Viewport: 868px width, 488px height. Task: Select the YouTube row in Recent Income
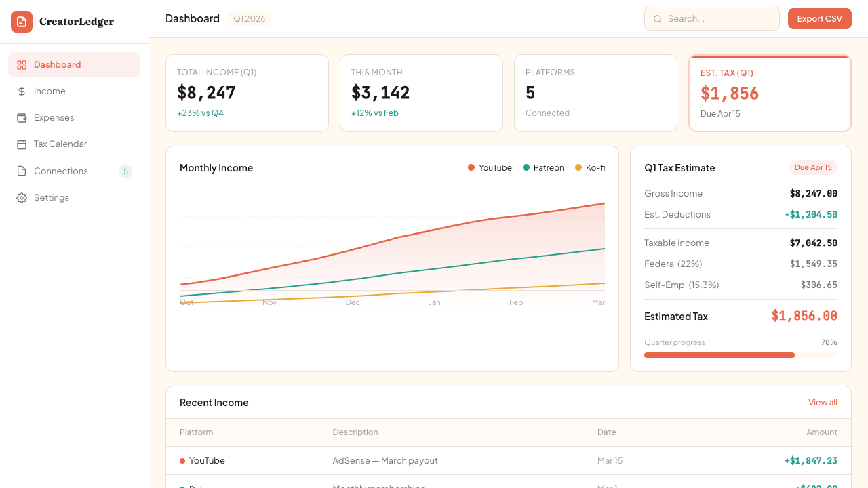click(x=509, y=461)
